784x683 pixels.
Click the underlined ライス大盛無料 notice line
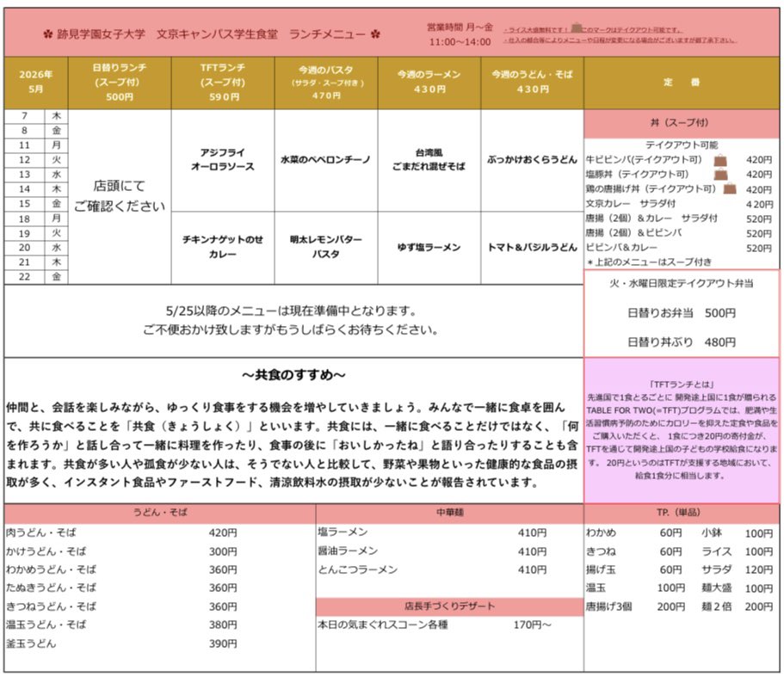pos(594,30)
